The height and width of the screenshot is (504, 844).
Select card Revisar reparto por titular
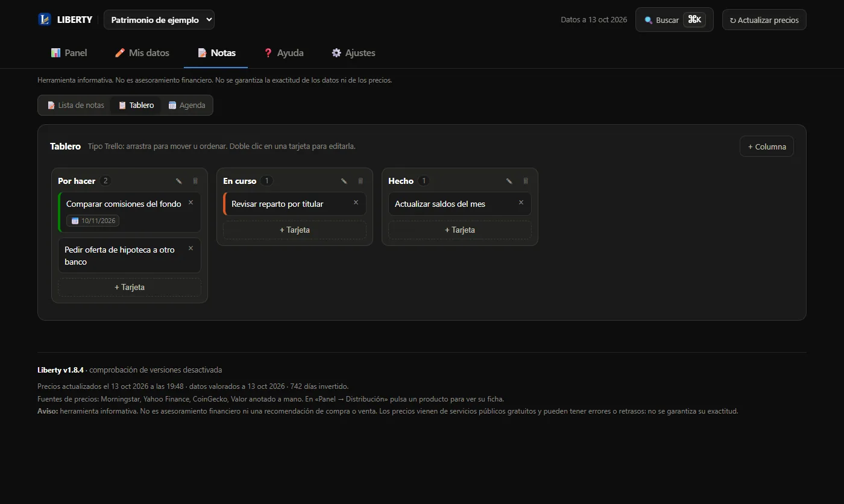tap(295, 204)
